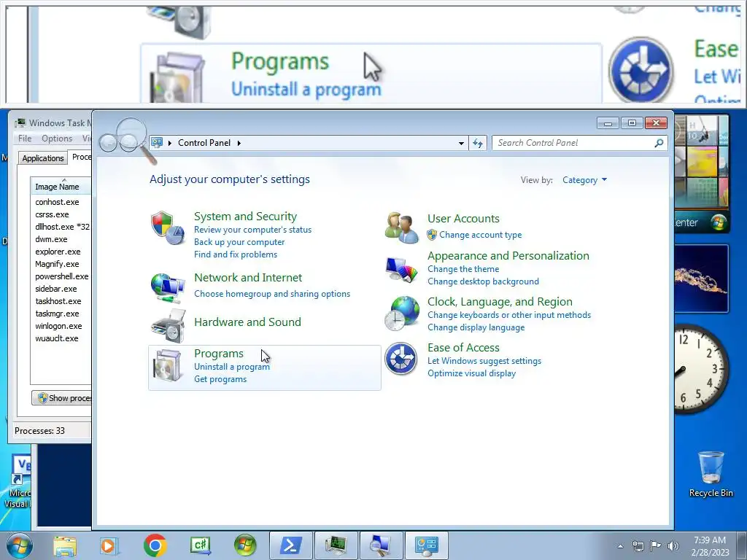Open the File menu in Task Manager

coord(25,139)
